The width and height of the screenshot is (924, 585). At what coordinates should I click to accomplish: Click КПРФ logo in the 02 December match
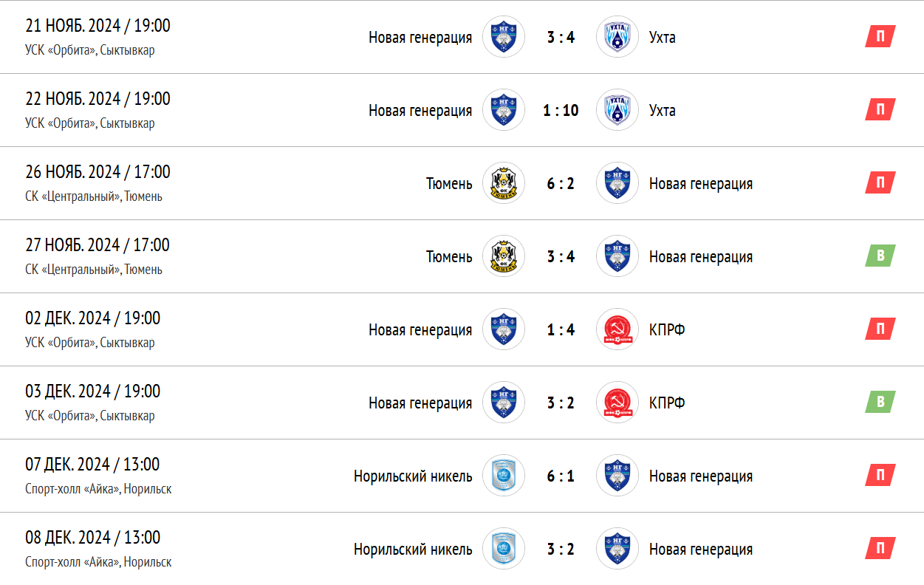tap(617, 329)
